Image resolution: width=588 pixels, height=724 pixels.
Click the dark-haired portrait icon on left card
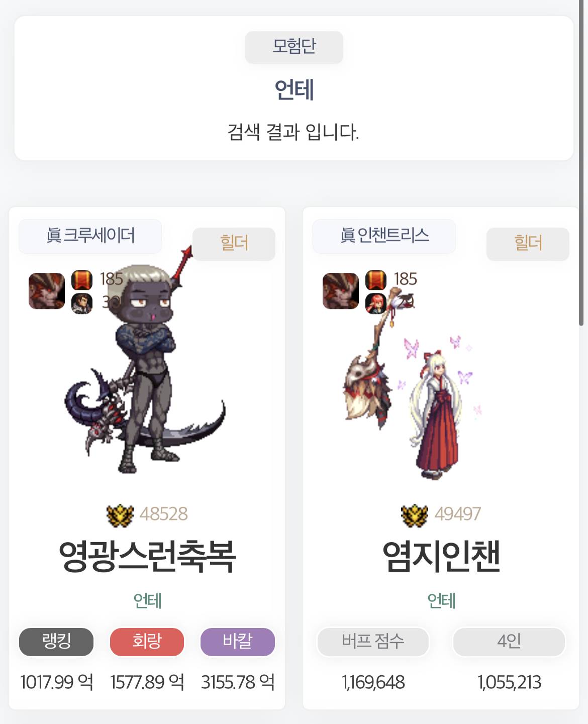click(x=82, y=303)
